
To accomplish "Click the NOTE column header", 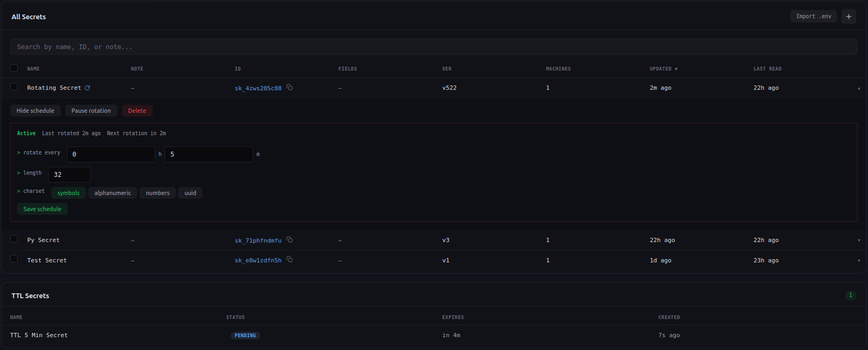I will coord(137,69).
